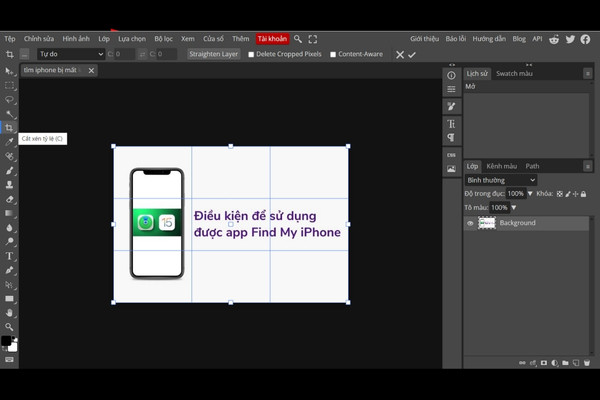Select the Path Select tool
Image resolution: width=600 pixels, height=400 pixels.
point(9,284)
